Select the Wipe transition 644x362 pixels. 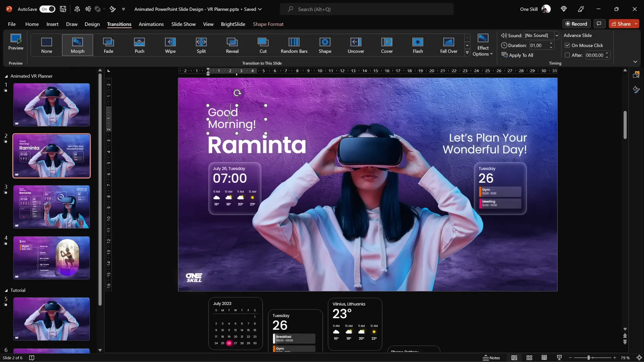click(x=170, y=45)
